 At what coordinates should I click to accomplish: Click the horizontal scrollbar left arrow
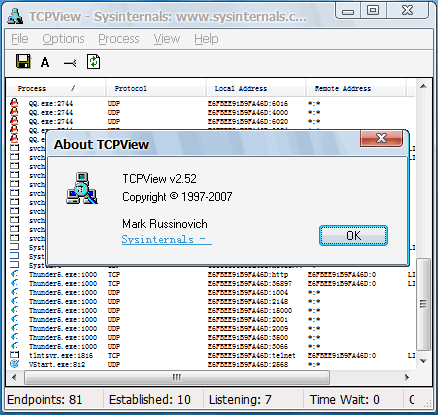coord(14,377)
